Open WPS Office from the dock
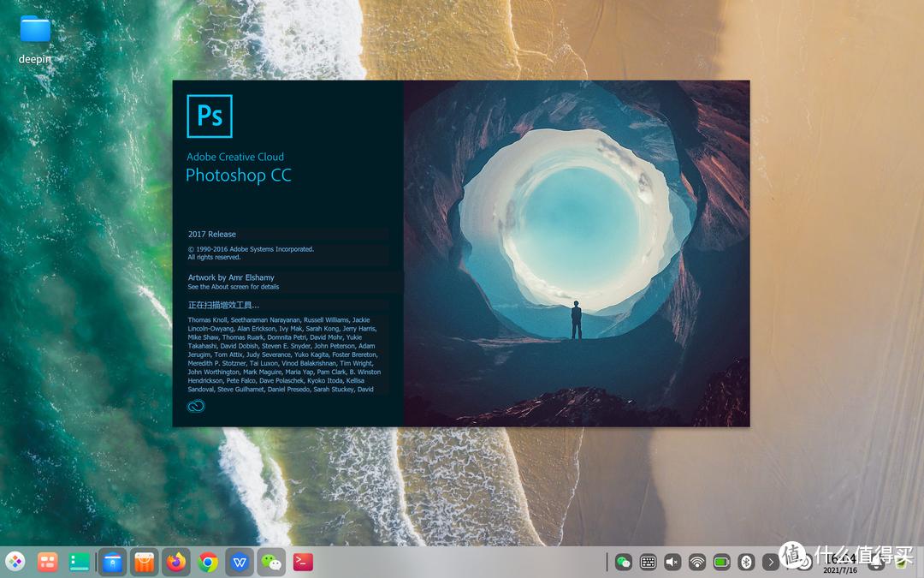This screenshot has height=578, width=924. [x=240, y=562]
